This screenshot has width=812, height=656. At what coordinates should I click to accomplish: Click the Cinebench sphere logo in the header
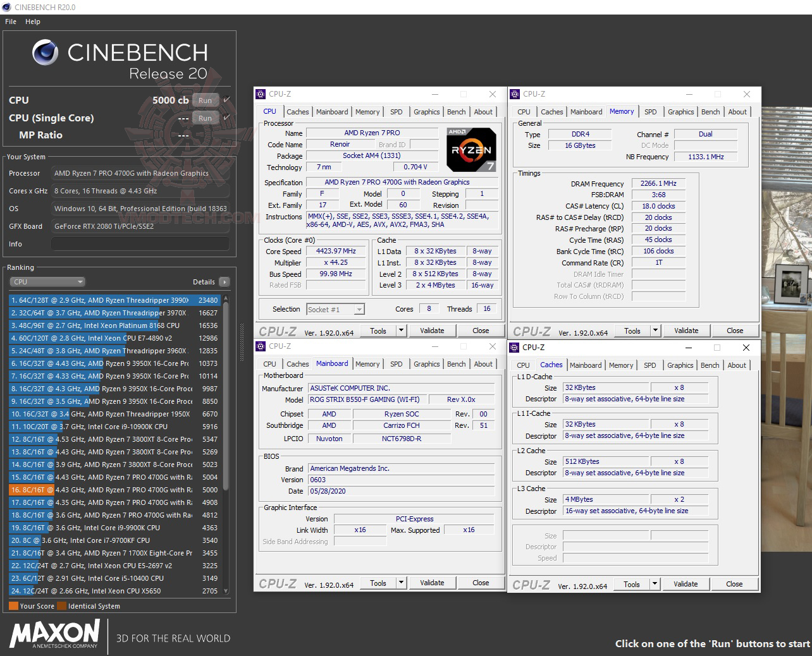coord(46,52)
